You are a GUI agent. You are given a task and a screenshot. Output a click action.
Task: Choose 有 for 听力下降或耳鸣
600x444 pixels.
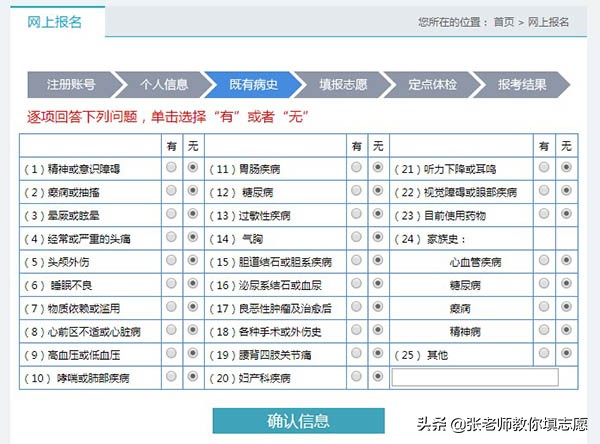(544, 167)
